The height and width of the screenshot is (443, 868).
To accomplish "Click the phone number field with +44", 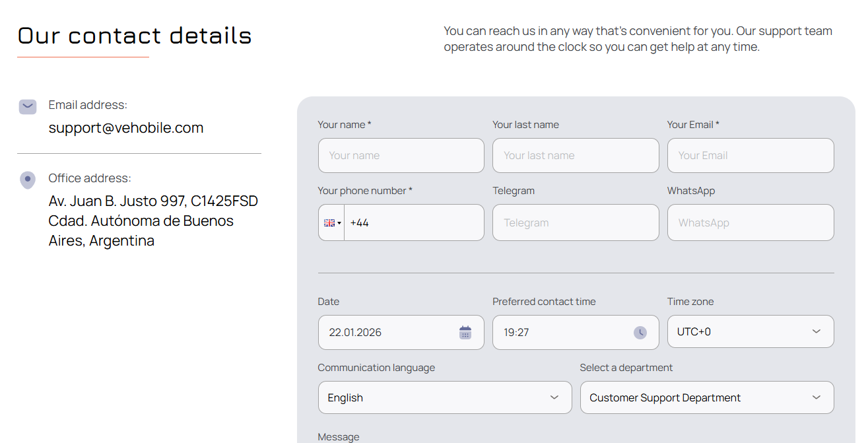I will pos(413,223).
